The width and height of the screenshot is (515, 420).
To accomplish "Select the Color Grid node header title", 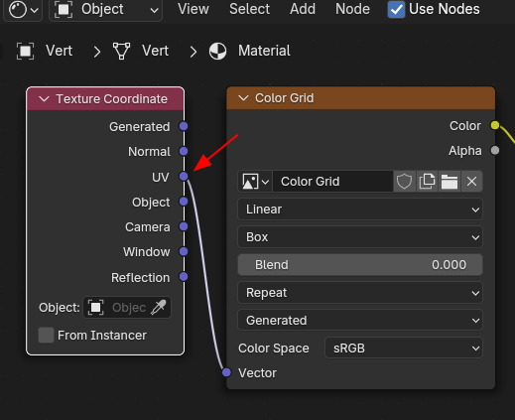I will [285, 98].
